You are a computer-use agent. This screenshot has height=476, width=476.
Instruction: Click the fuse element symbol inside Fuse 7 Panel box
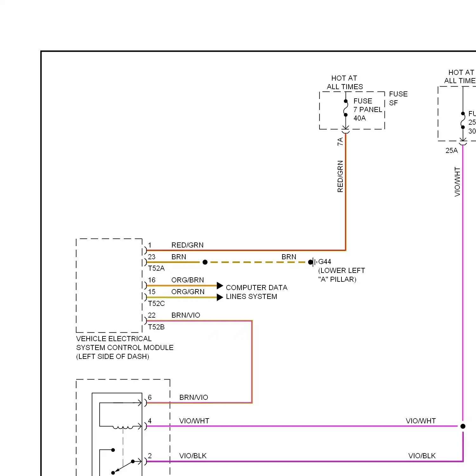[346, 108]
